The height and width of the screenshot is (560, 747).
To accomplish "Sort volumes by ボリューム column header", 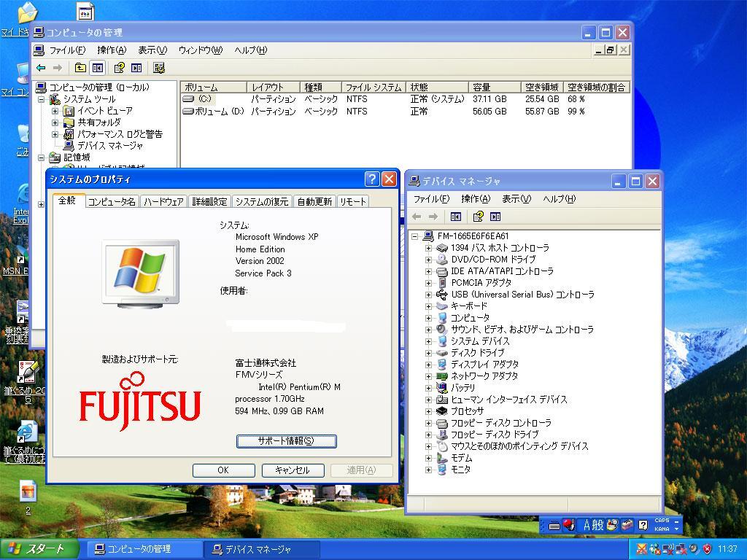I will (214, 87).
